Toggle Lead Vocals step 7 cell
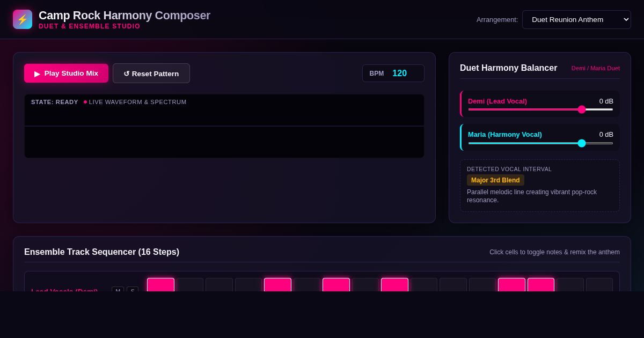644x338 pixels. pyautogui.click(x=336, y=285)
